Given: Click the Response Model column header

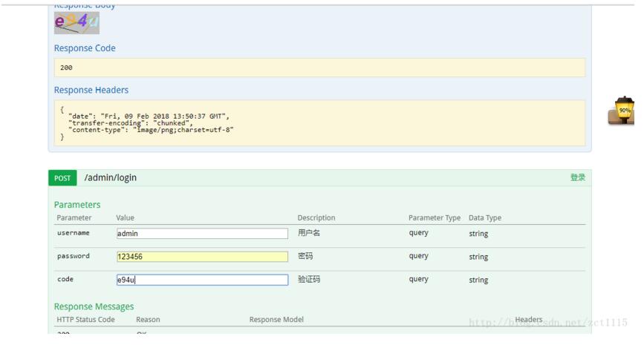Looking at the screenshot, I should [276, 319].
